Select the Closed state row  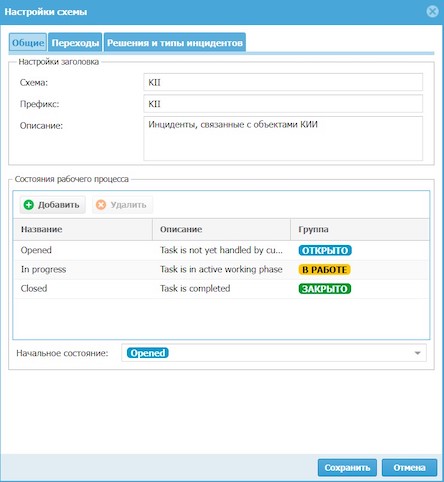point(221,289)
